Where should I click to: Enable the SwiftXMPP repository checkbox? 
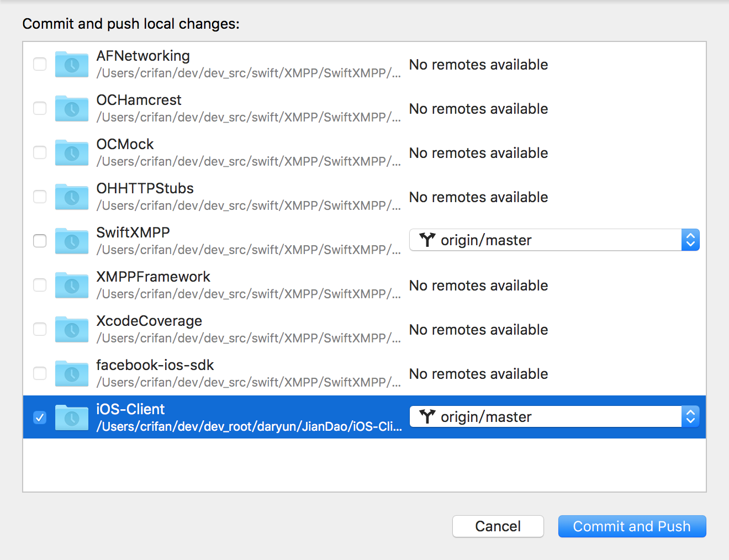tap(40, 241)
